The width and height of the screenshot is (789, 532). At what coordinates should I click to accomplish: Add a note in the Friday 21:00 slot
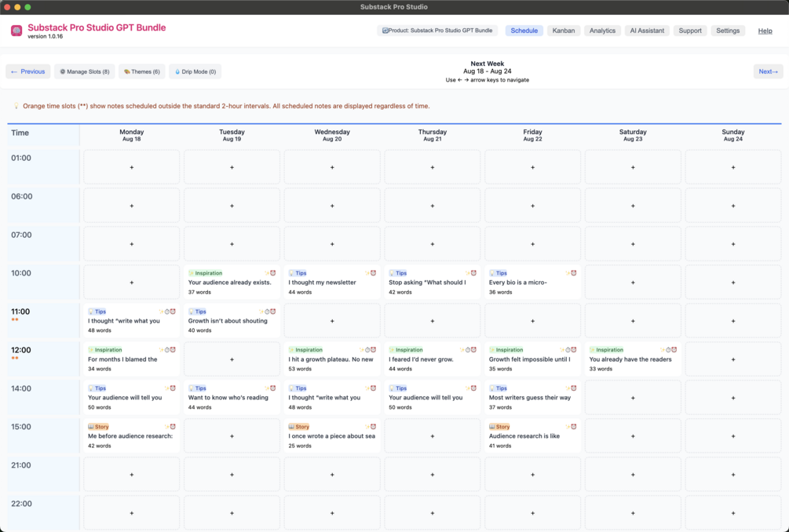tap(532, 475)
